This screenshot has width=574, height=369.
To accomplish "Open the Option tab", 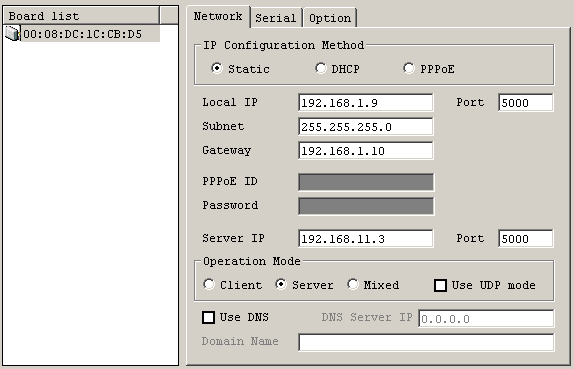I will click(330, 18).
